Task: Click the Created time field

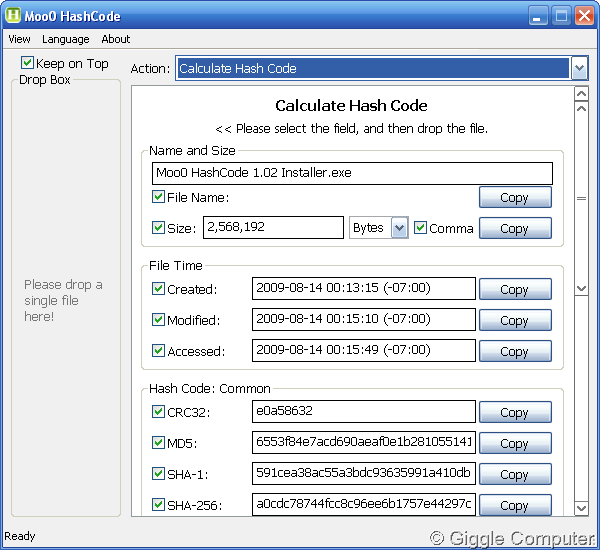Action: click(x=364, y=289)
